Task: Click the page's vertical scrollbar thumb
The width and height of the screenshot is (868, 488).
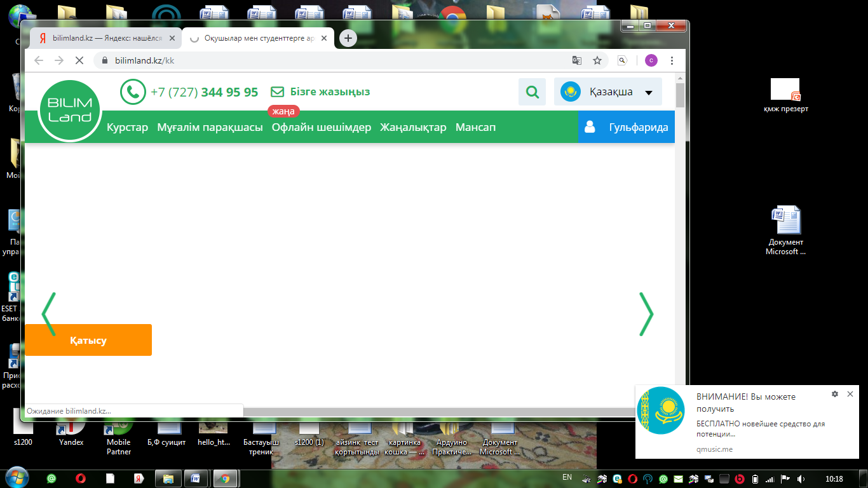Action: point(680,95)
